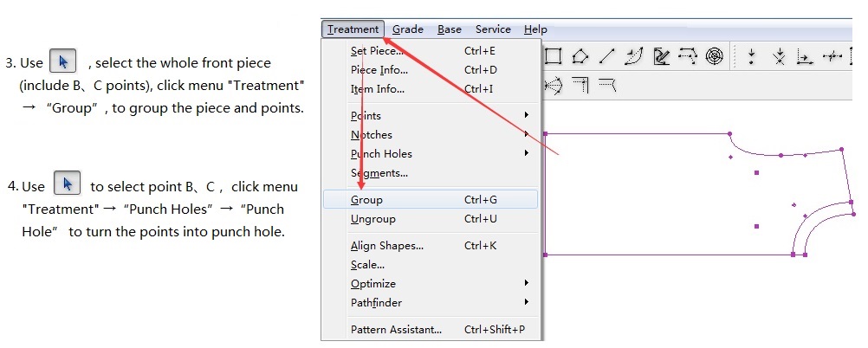The height and width of the screenshot is (348, 868).
Task: Click the pencil edit tool icon
Action: pos(661,57)
